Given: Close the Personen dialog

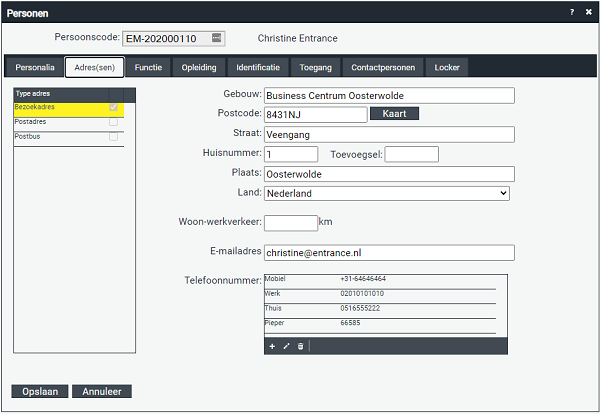Looking at the screenshot, I should pyautogui.click(x=589, y=12).
